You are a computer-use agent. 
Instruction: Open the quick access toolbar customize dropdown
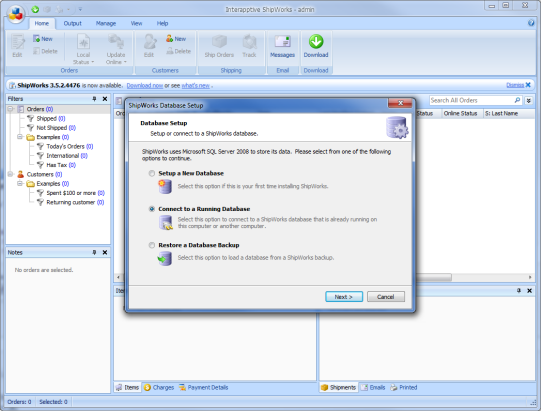pyautogui.click(x=80, y=9)
